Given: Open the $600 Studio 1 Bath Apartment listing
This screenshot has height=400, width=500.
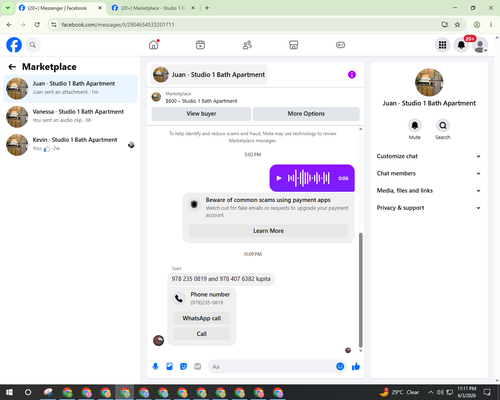Looking at the screenshot, I should pyautogui.click(x=201, y=101).
